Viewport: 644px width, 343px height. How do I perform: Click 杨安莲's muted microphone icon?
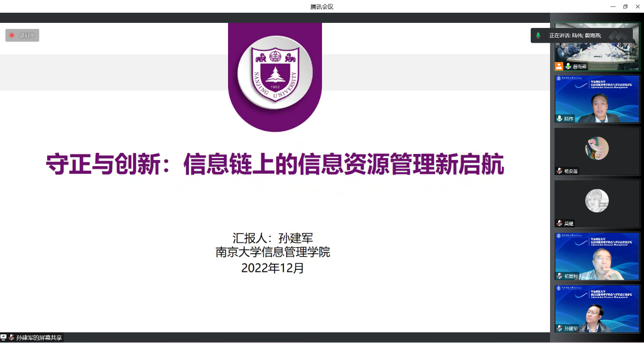click(x=560, y=171)
